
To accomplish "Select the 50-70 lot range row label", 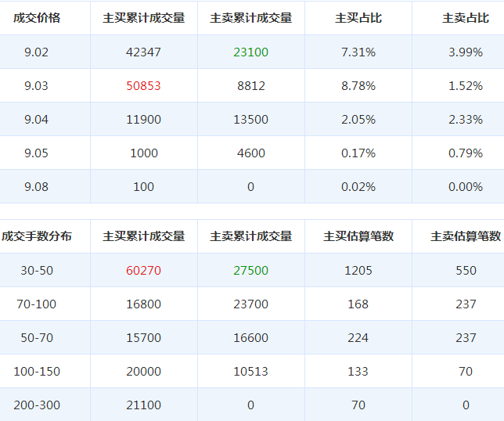I will coord(37,338).
